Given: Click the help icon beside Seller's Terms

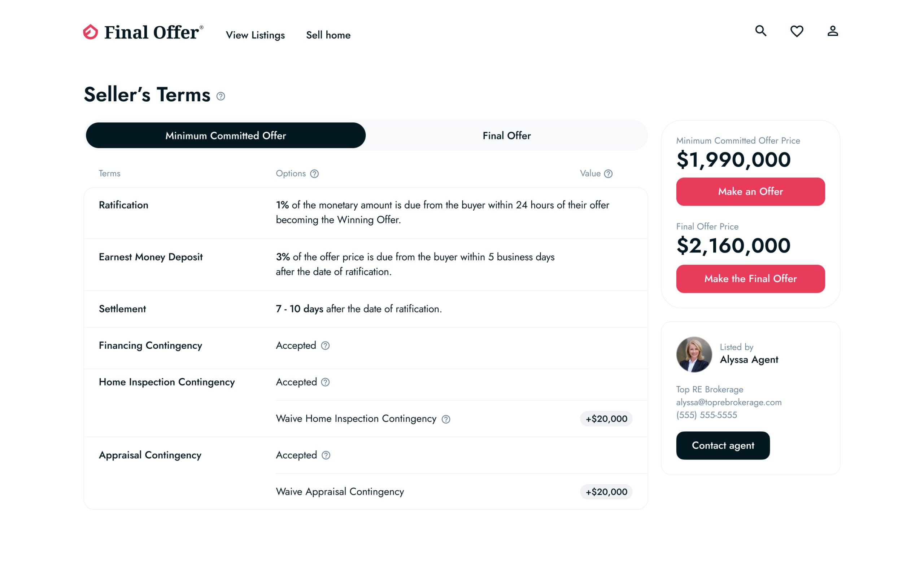Looking at the screenshot, I should click(220, 97).
